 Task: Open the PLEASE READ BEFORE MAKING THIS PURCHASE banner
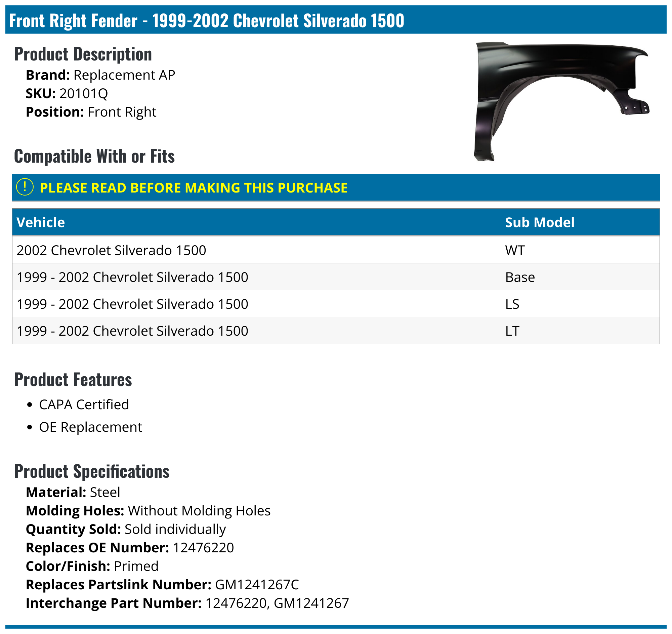[194, 188]
